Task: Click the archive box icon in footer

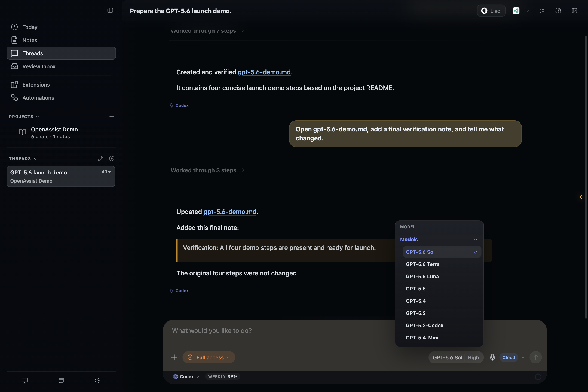Action: click(x=61, y=380)
